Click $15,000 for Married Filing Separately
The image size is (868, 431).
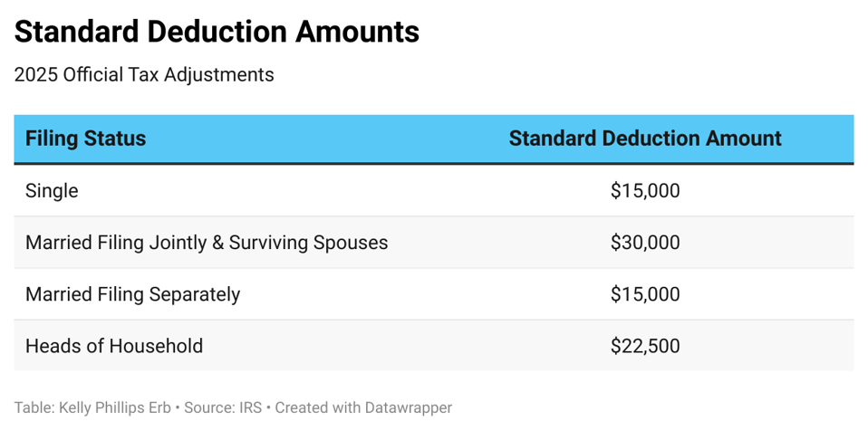645,293
